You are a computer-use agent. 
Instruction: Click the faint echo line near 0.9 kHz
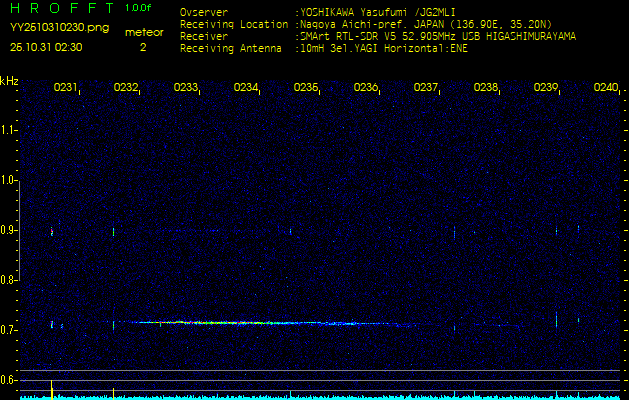(x=200, y=231)
